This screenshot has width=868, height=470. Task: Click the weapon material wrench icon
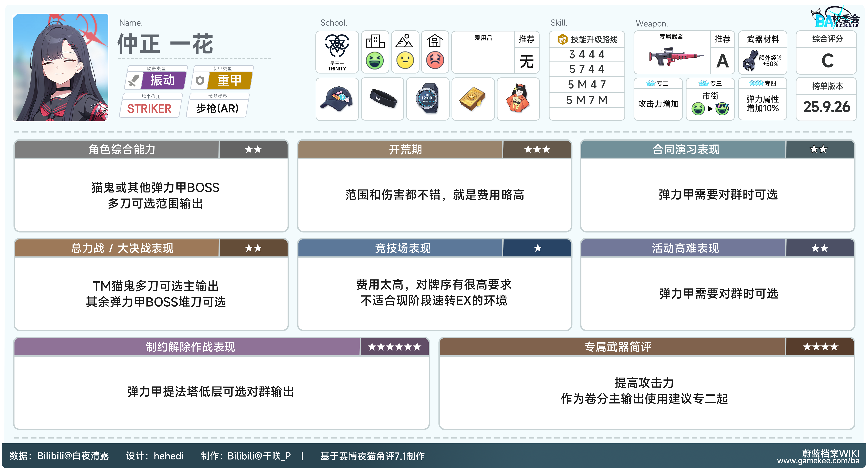[750, 61]
